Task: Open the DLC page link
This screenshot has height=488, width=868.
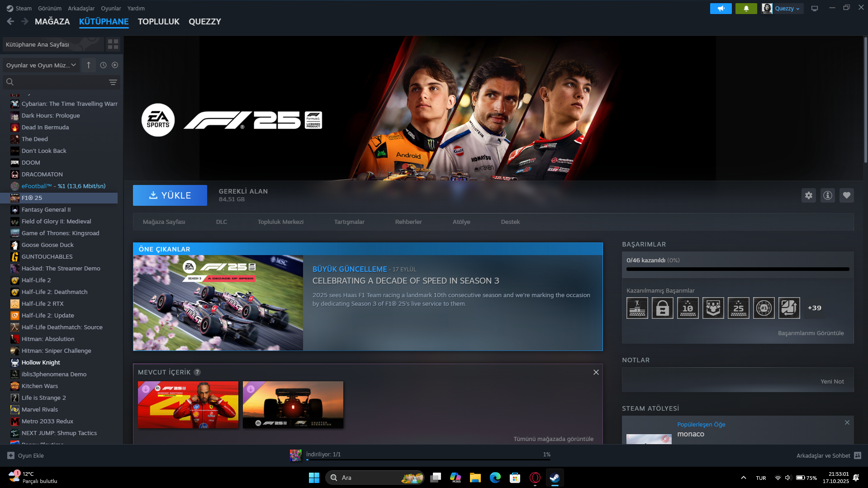Action: pyautogui.click(x=222, y=222)
